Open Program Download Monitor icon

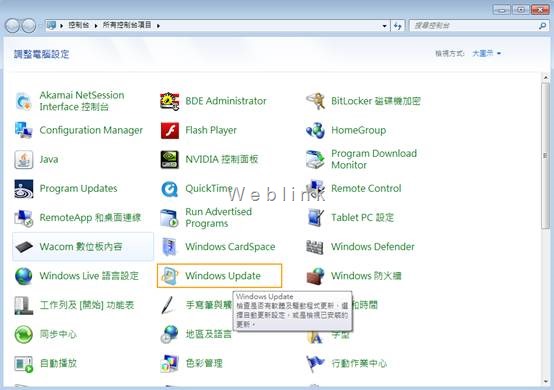click(315, 159)
